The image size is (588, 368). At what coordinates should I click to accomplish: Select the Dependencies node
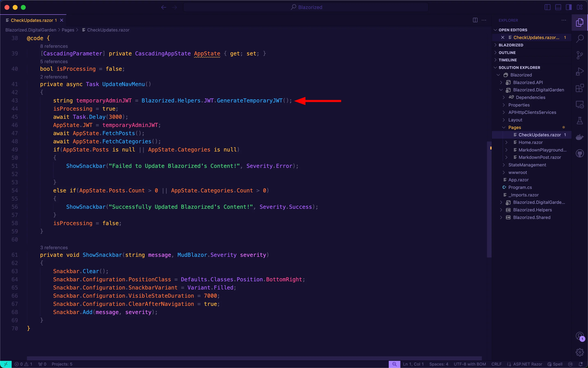530,97
